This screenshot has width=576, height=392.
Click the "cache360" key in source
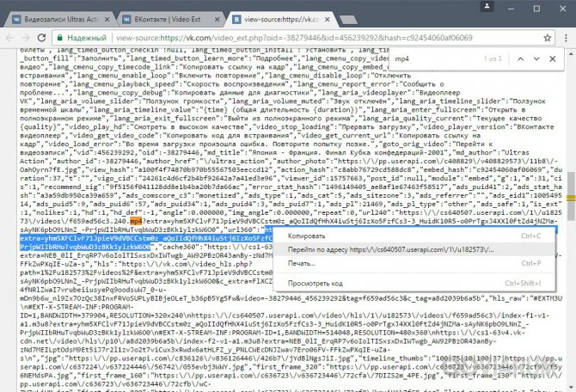click(179, 247)
